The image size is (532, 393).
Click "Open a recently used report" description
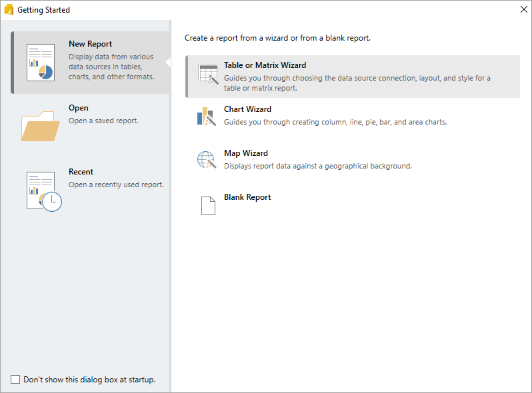click(116, 185)
